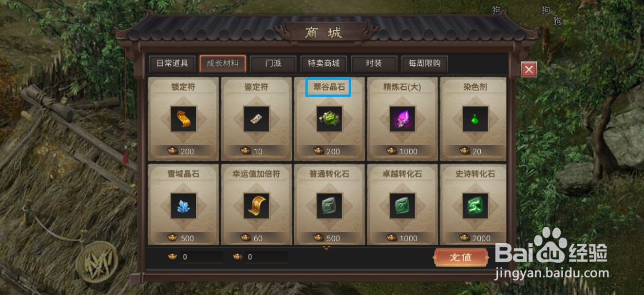Close the 商城 shop window
Viewport: 644px width, 295px height.
[529, 70]
